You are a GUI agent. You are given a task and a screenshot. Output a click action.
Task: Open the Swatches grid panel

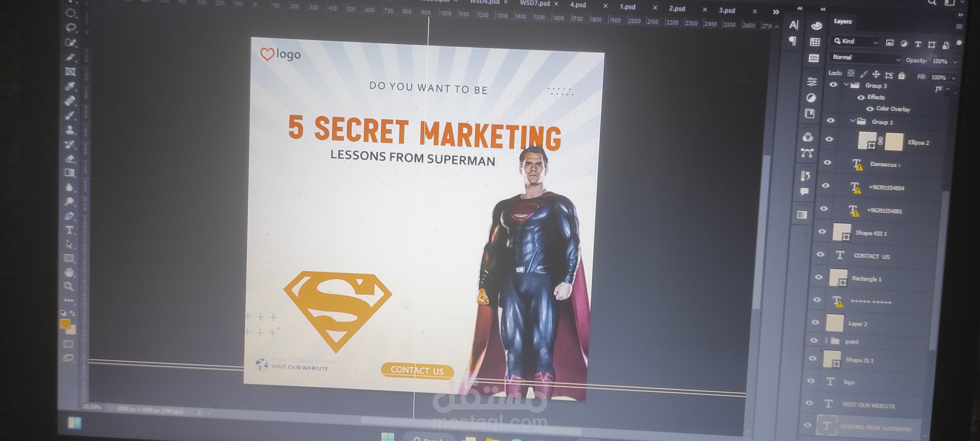814,42
